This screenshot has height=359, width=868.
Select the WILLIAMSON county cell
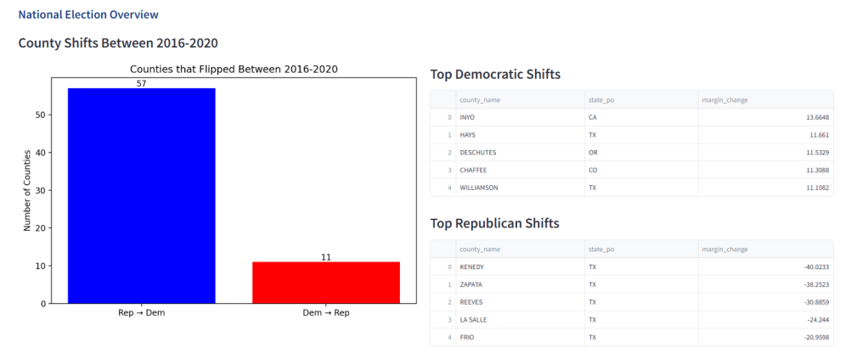point(479,188)
